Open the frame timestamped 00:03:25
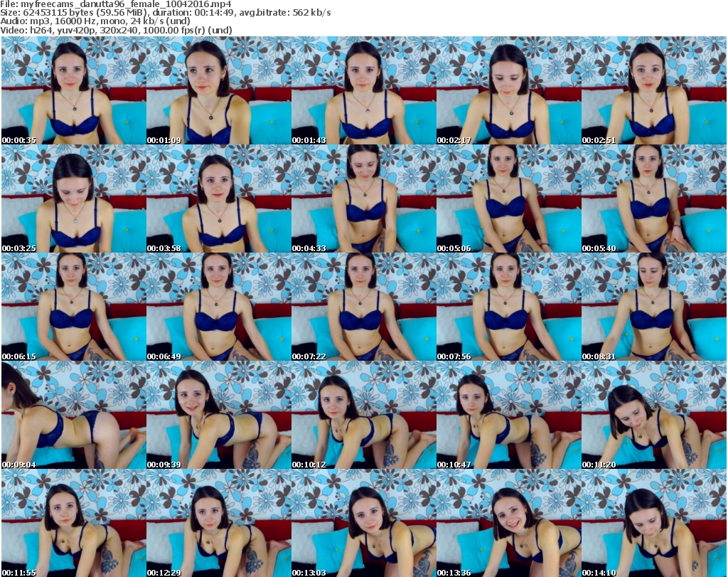This screenshot has width=728, height=577. 73,199
